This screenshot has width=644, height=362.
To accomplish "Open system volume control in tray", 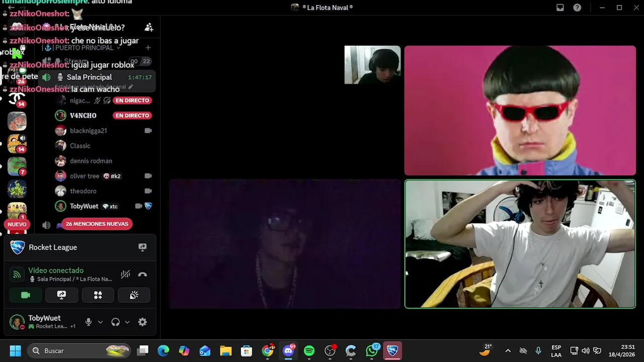I will pos(586,351).
